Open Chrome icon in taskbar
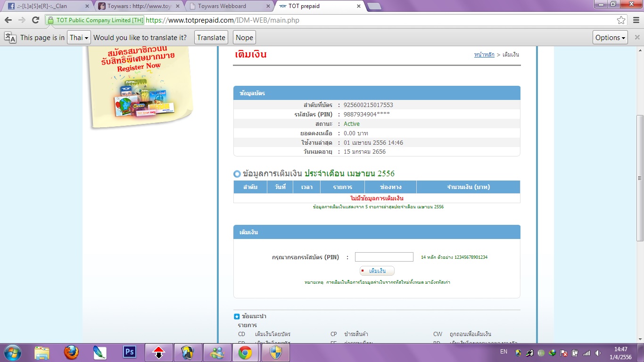The image size is (644, 362). pos(245,353)
